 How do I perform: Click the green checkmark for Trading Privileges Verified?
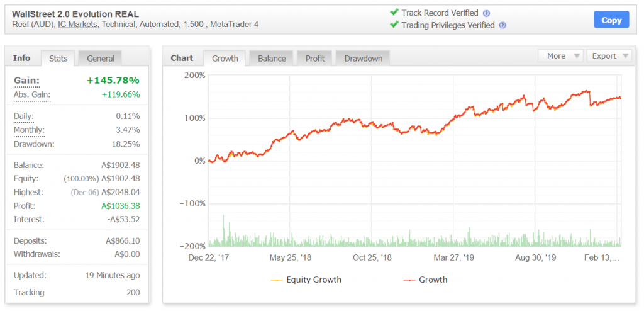(x=394, y=25)
